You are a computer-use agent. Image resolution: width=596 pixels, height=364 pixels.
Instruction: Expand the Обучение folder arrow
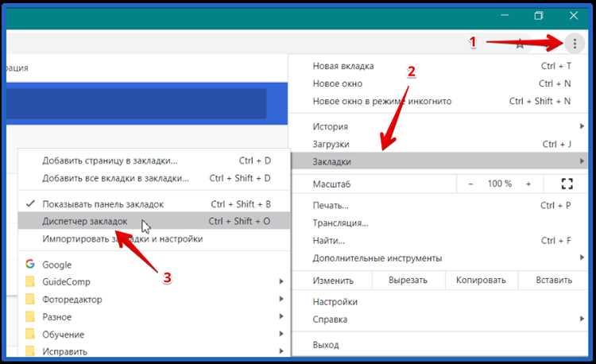(x=281, y=334)
